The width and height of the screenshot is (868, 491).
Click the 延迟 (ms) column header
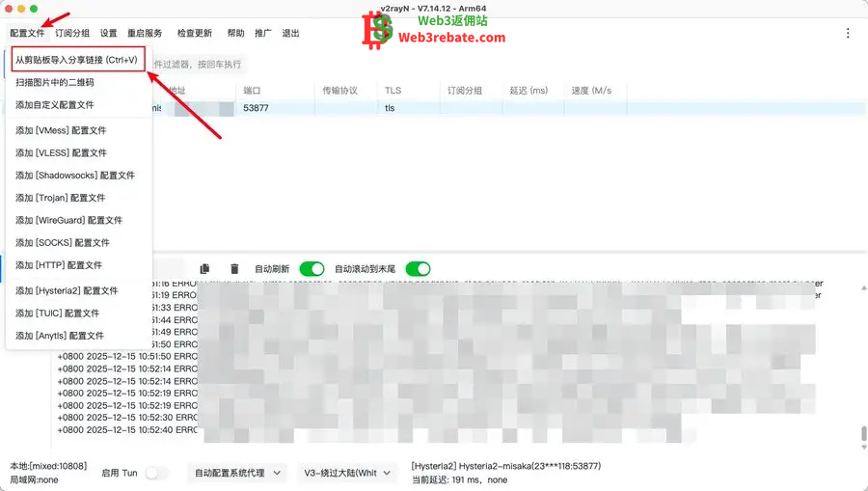pyautogui.click(x=533, y=91)
